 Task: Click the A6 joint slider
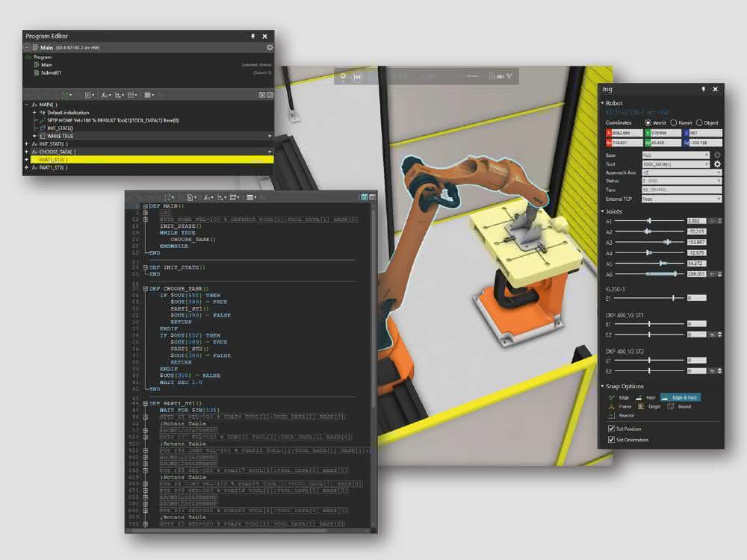click(x=650, y=274)
